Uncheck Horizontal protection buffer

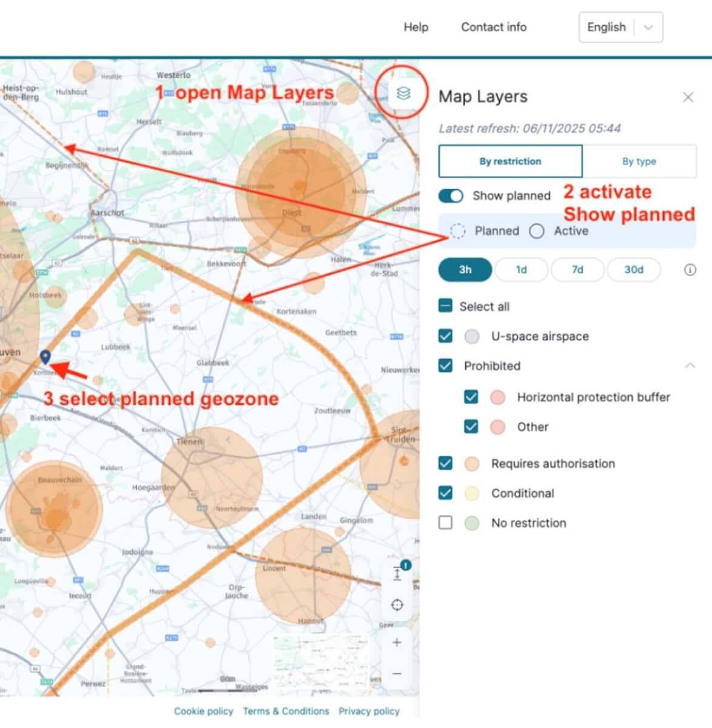coord(471,397)
